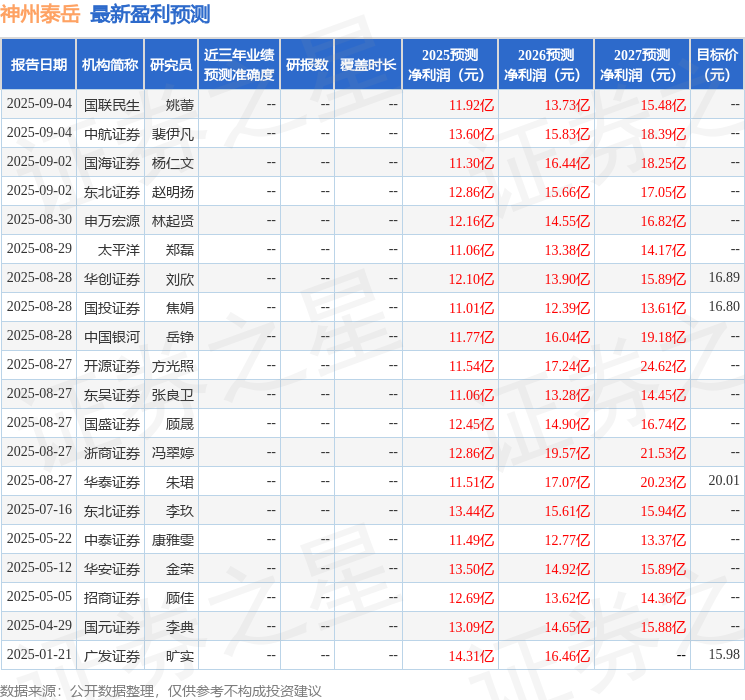
Task: Click institution name 中国银河
Action: click(x=112, y=337)
